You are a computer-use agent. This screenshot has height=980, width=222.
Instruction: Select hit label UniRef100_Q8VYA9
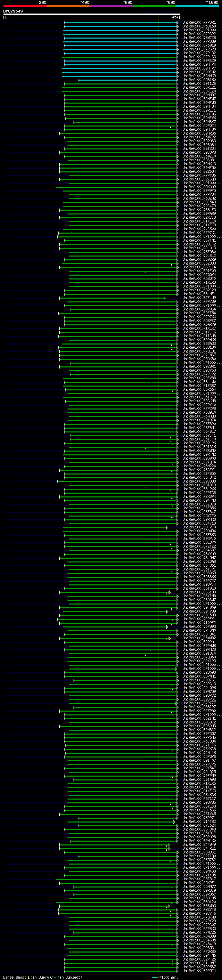(x=199, y=554)
